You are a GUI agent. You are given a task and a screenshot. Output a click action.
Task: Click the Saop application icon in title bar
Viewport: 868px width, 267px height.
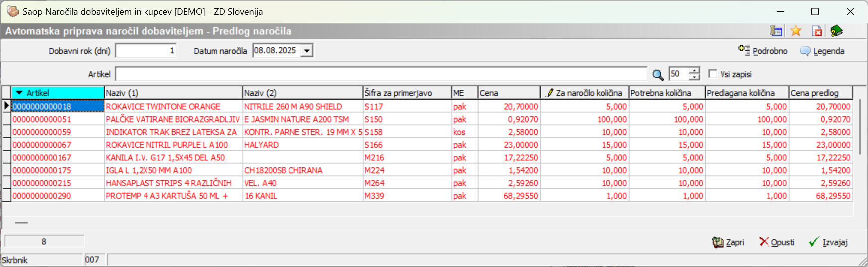12,11
